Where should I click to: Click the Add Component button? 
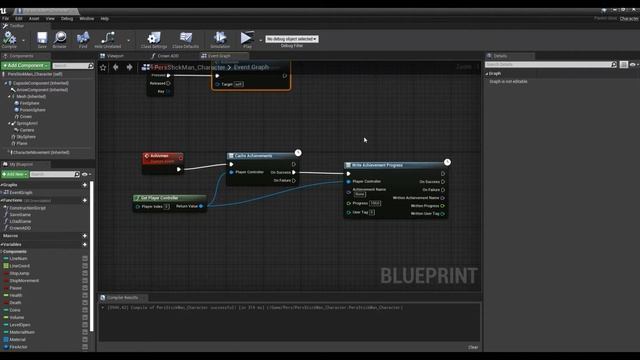click(26, 66)
